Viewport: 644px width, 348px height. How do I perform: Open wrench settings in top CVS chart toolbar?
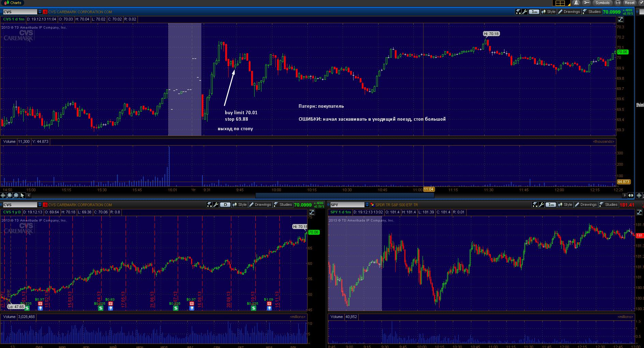(x=525, y=12)
